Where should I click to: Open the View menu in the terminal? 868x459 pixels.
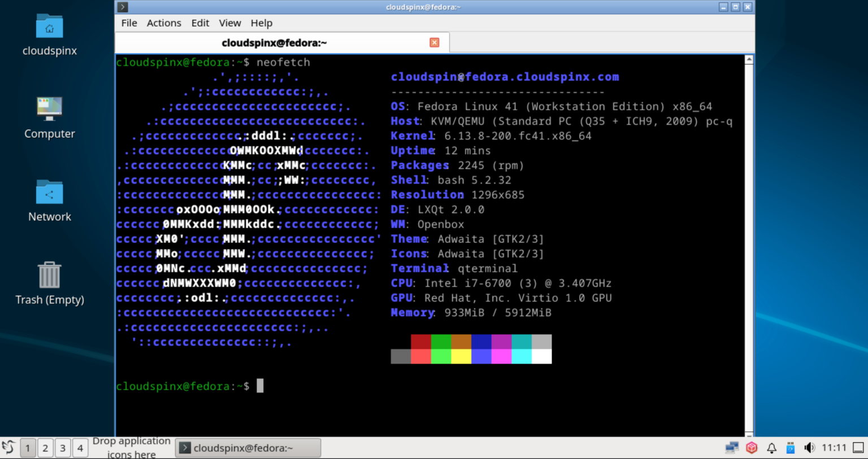(230, 23)
